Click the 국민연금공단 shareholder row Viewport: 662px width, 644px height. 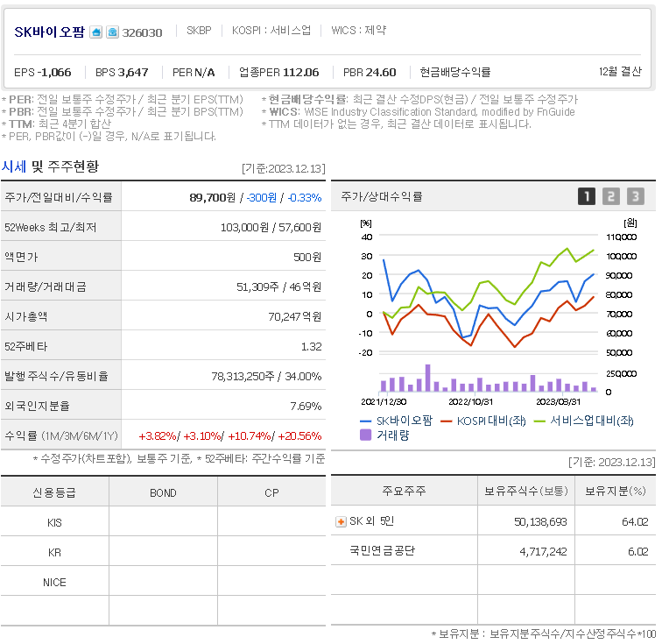tap(493, 551)
